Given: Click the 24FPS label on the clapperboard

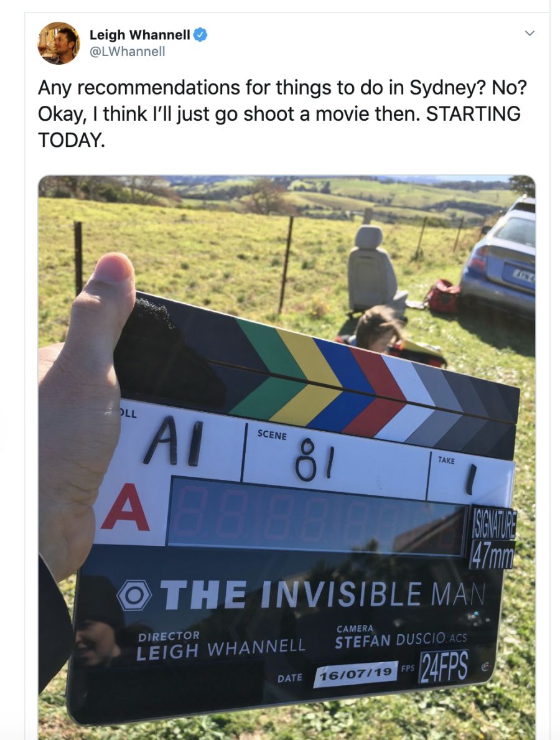Looking at the screenshot, I should coord(444,667).
